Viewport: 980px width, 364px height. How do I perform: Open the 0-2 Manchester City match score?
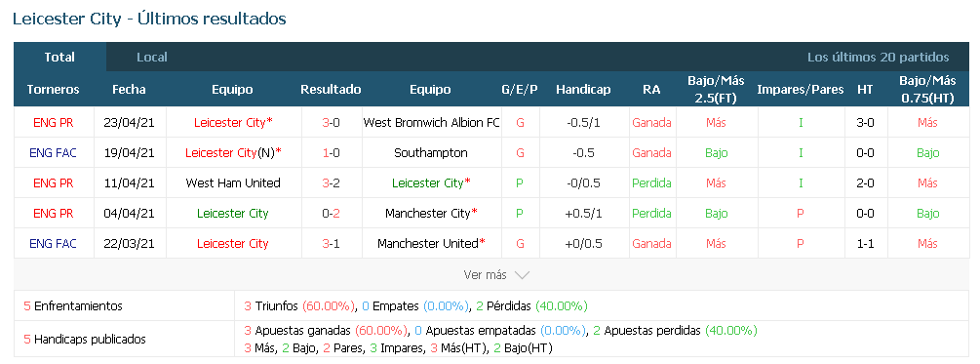tap(331, 214)
